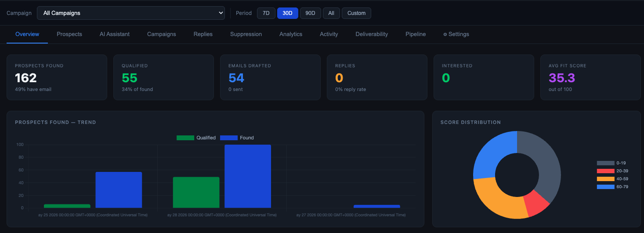Open the All Campaigns dropdown
This screenshot has width=644, height=233.
tap(131, 13)
